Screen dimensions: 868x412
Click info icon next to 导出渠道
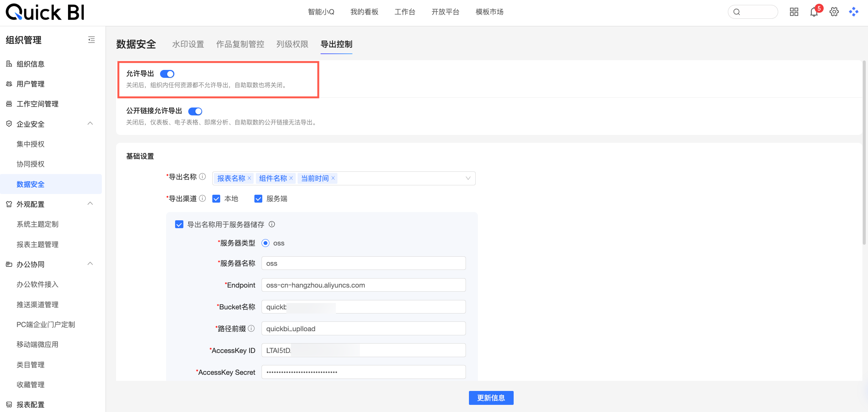coord(203,198)
